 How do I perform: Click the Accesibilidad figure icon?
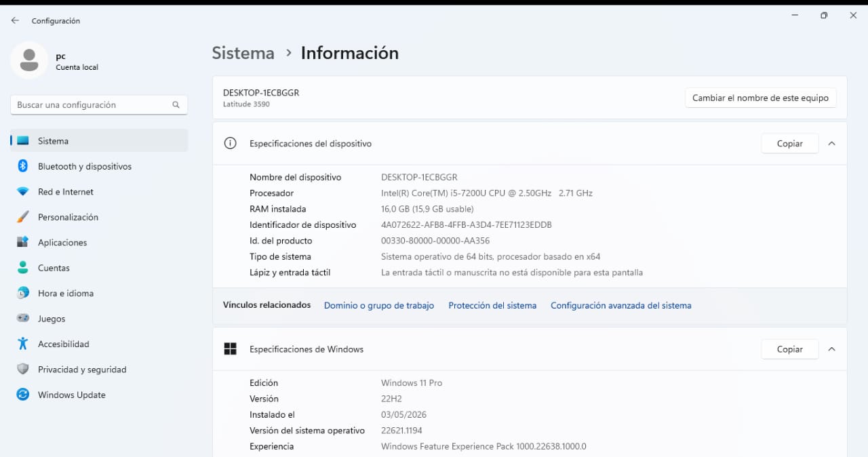[x=23, y=344]
